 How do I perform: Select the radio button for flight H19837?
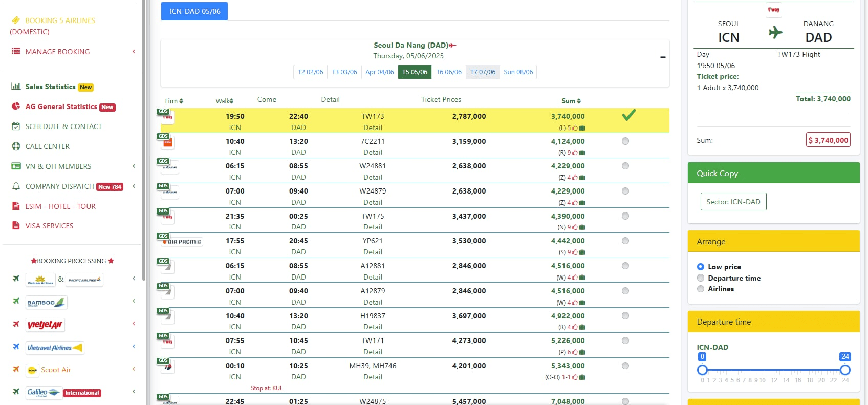point(625,316)
